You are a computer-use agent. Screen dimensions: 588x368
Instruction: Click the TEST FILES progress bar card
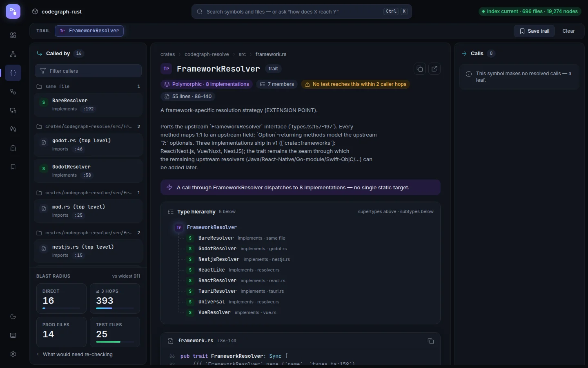[115, 332]
